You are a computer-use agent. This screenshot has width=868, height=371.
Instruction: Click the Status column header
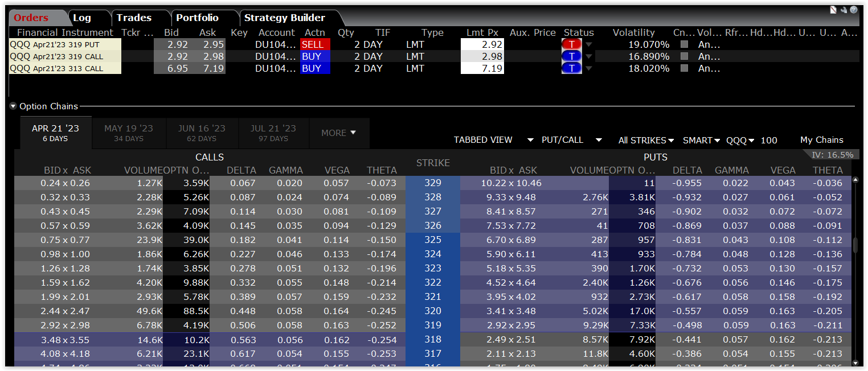pos(579,32)
